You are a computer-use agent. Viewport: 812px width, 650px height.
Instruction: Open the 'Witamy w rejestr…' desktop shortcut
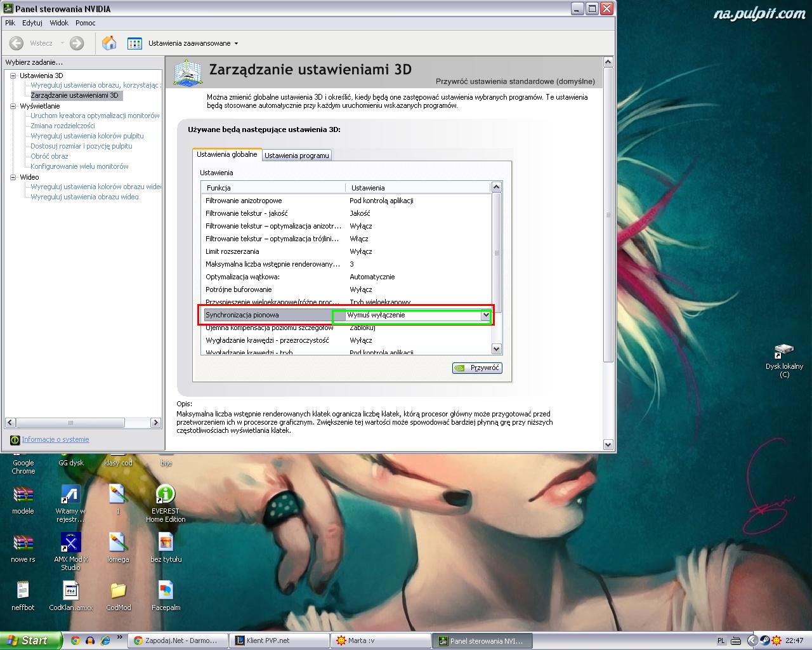(x=70, y=495)
